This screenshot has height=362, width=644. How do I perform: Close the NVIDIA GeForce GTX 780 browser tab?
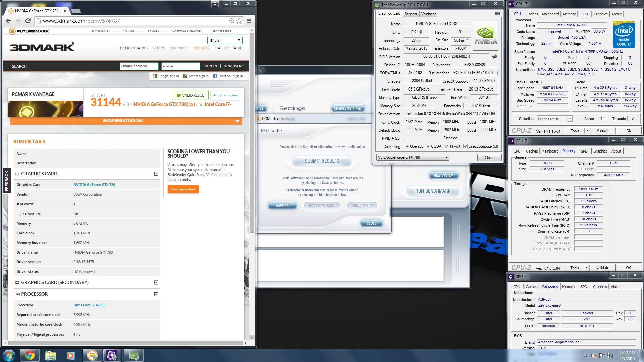pyautogui.click(x=65, y=11)
